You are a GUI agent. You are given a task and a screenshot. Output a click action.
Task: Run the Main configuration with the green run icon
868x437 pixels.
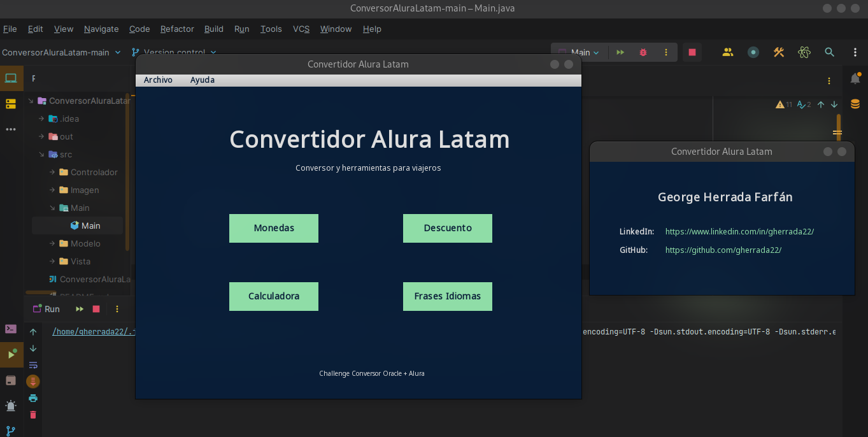click(x=620, y=52)
